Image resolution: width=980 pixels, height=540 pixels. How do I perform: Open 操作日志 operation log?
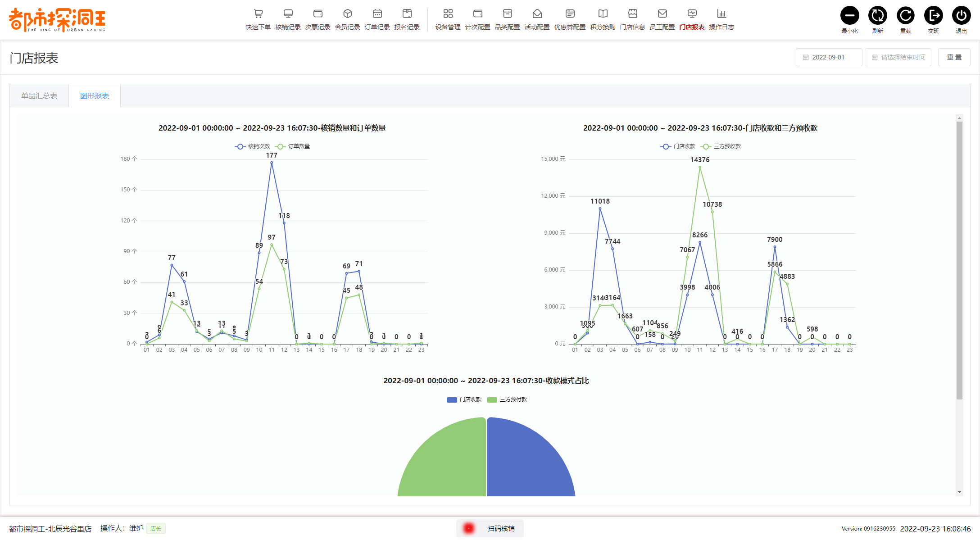click(x=721, y=19)
